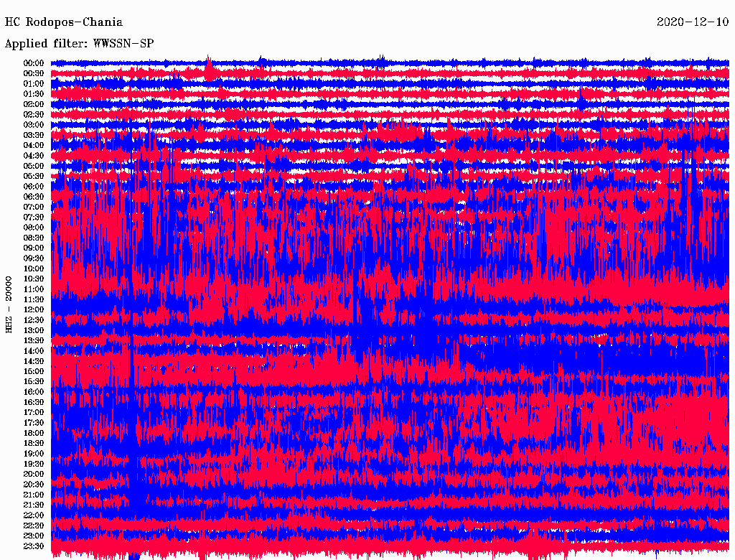Choose the 08:30 time row label

[34, 238]
